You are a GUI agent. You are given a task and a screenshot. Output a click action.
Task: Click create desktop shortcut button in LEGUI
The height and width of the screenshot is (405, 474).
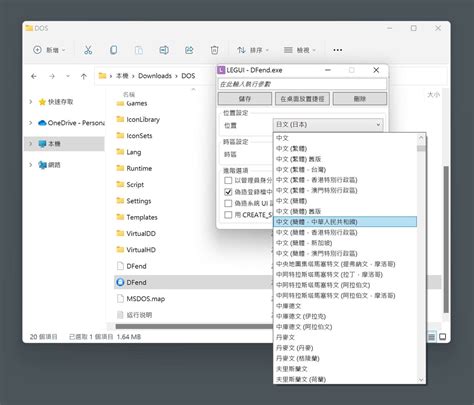click(x=302, y=99)
